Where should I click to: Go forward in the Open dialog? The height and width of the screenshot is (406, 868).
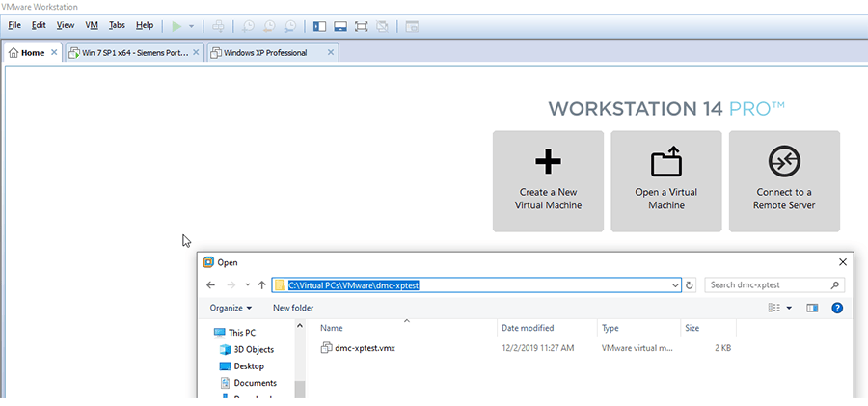[231, 285]
